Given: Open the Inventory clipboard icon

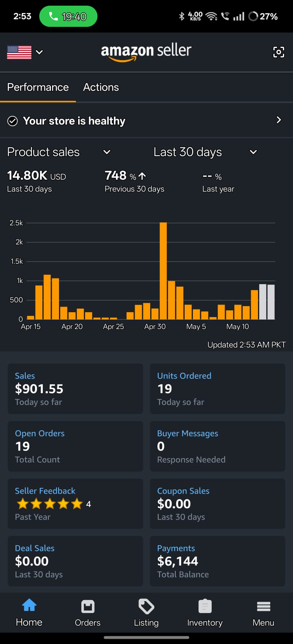Looking at the screenshot, I should click(205, 607).
